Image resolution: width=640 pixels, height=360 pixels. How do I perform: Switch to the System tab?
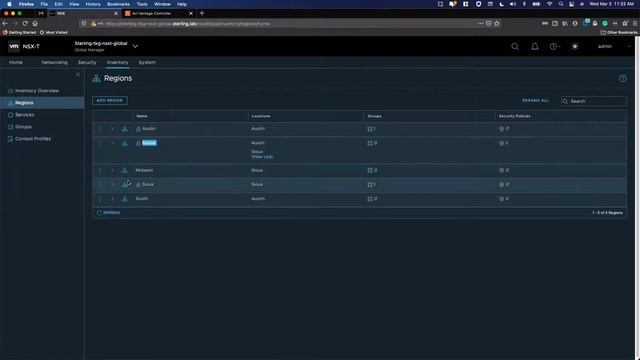pyautogui.click(x=147, y=62)
